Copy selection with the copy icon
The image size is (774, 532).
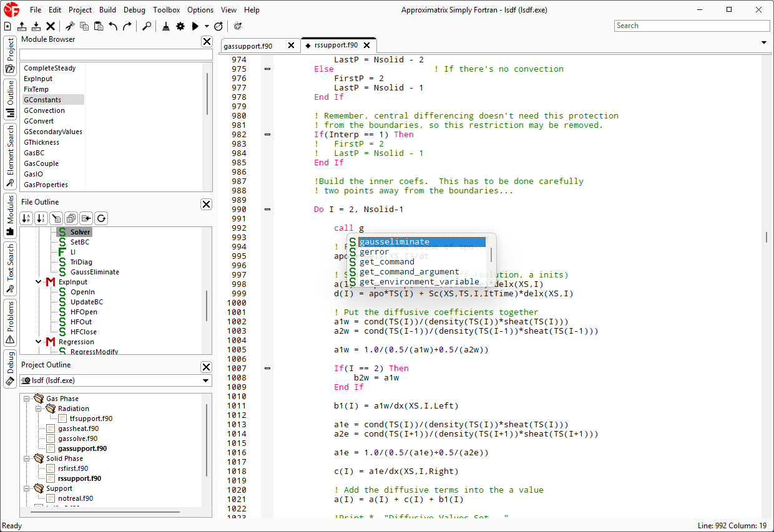point(84,26)
